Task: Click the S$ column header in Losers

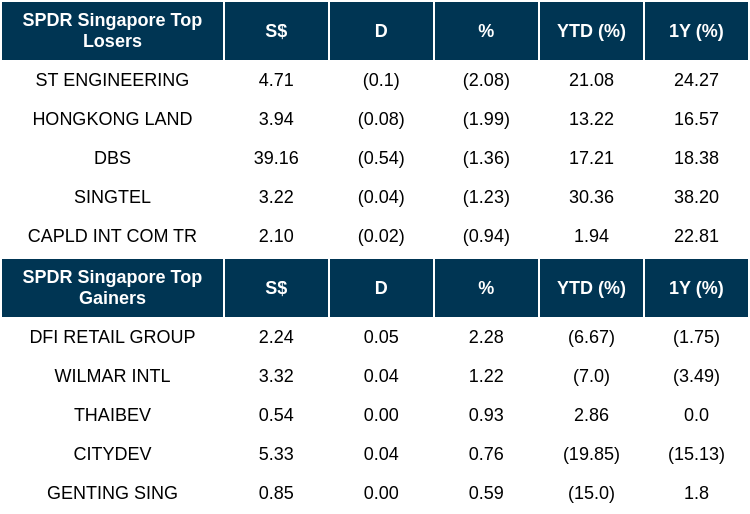Action: click(276, 31)
